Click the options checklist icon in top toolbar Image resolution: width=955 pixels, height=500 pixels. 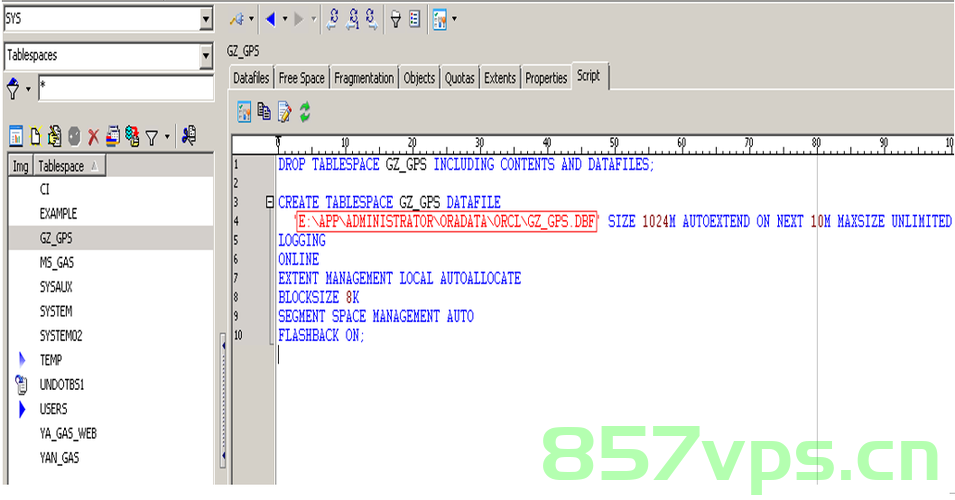(415, 19)
